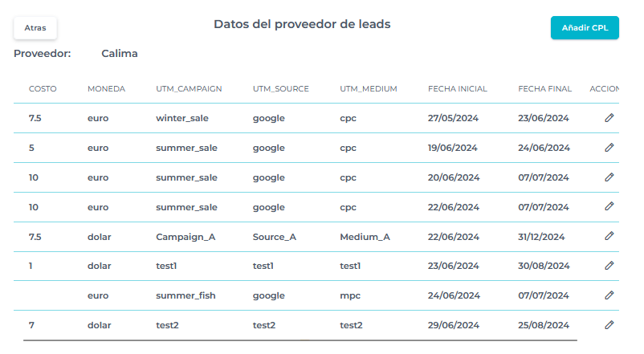Click the MONEDA column header
Screen dimensions: 644x354
pos(106,88)
